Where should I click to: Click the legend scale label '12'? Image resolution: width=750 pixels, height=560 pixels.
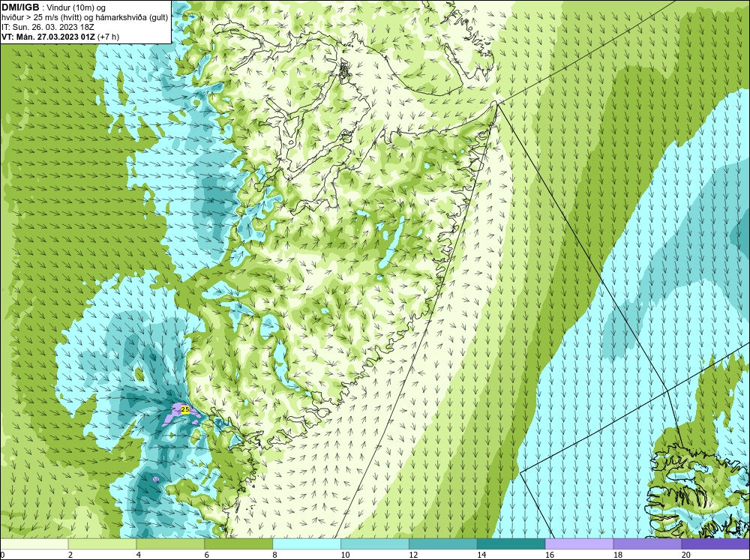coord(413,555)
